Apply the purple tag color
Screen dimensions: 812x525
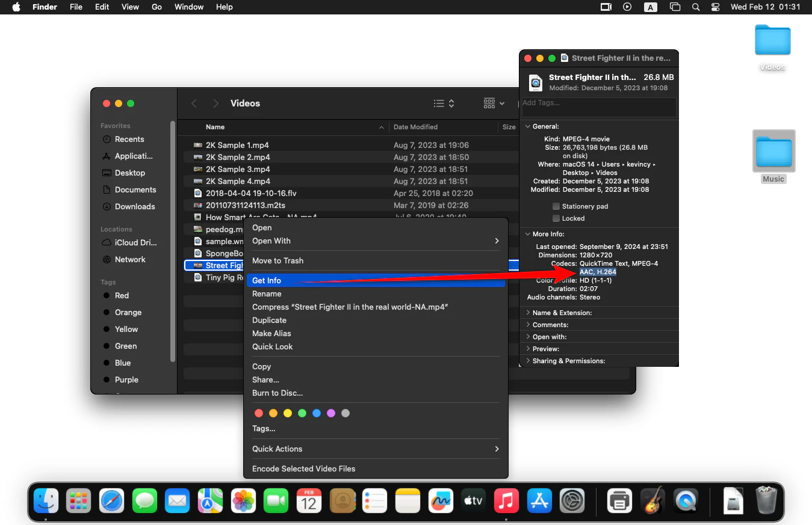[331, 413]
